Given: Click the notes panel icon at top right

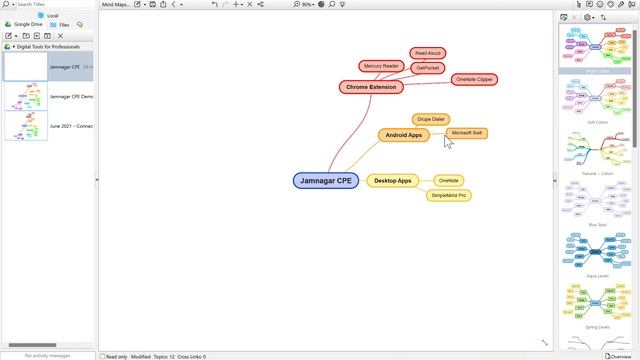Looking at the screenshot, I should click(x=589, y=4).
